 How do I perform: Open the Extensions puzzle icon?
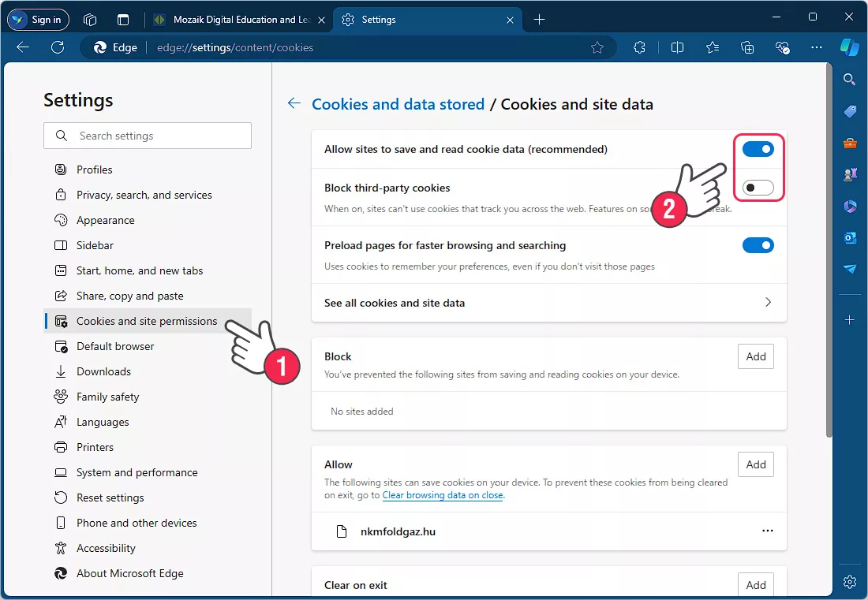click(640, 47)
